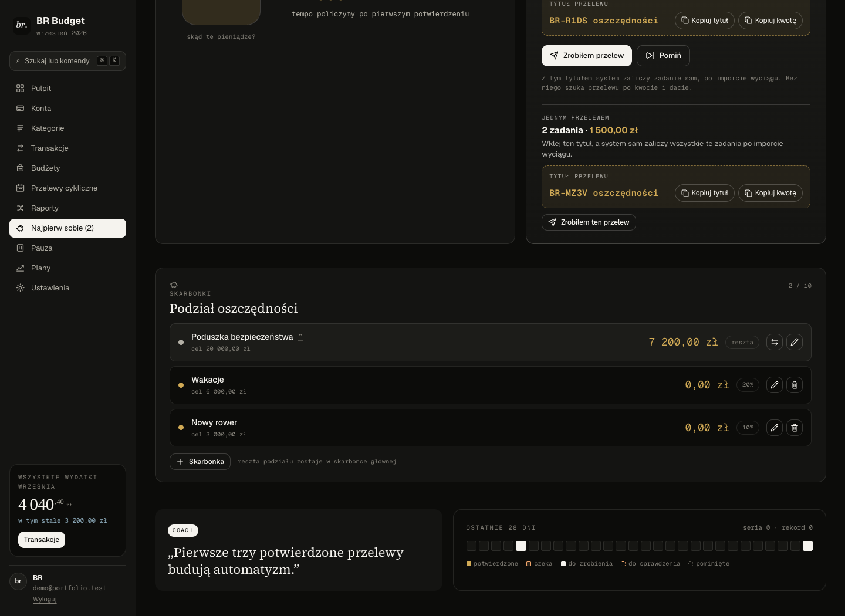Click the COACH label badge
The image size is (845, 616).
(182, 530)
